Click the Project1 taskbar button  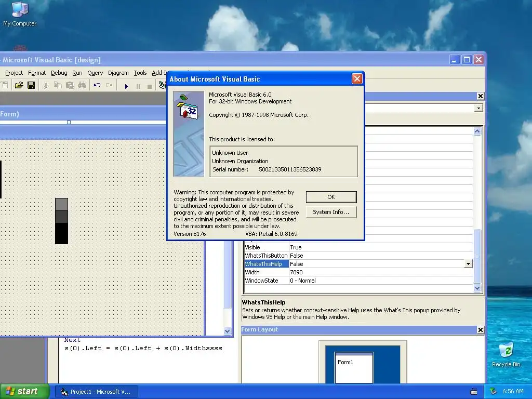pyautogui.click(x=97, y=392)
